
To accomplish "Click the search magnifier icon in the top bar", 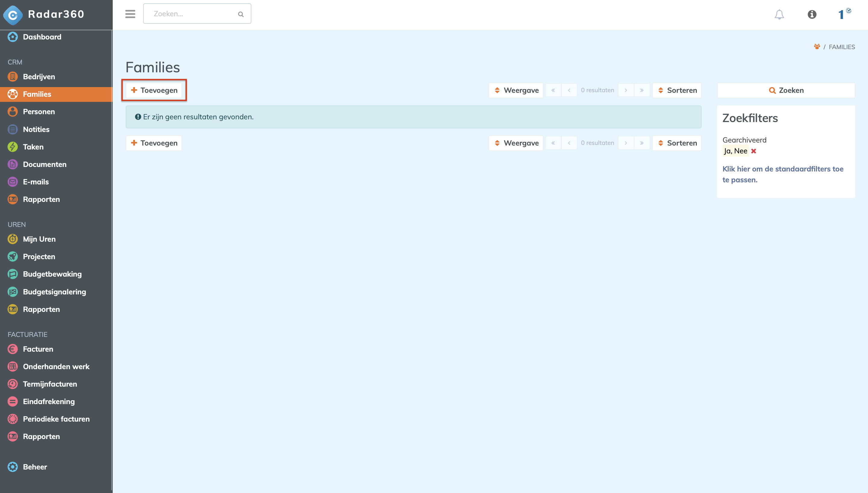I will [x=241, y=14].
